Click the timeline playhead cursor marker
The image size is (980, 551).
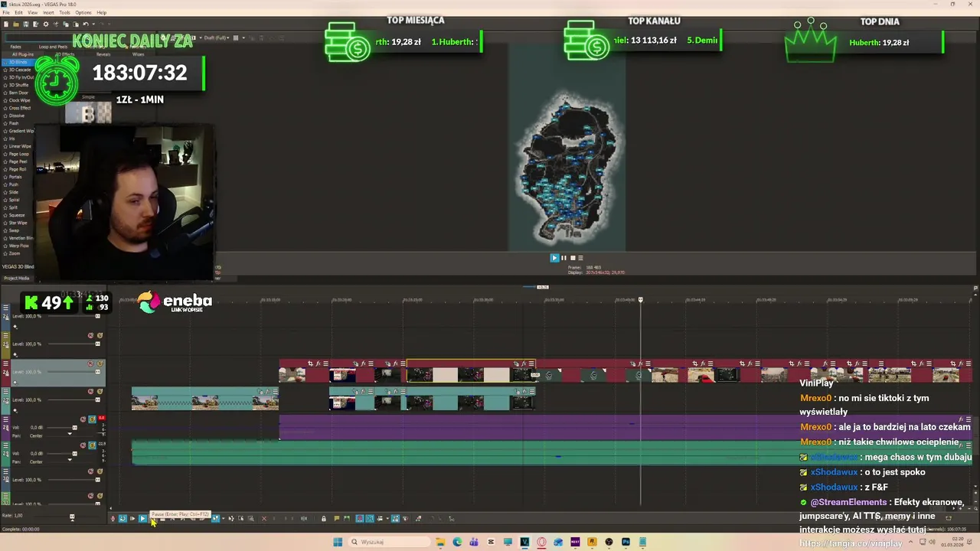pos(641,299)
